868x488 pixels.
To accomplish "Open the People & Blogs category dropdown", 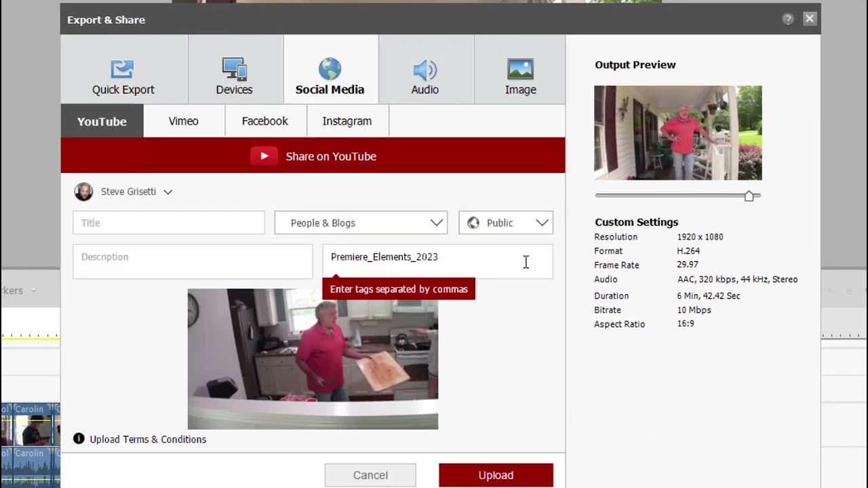I will [361, 223].
